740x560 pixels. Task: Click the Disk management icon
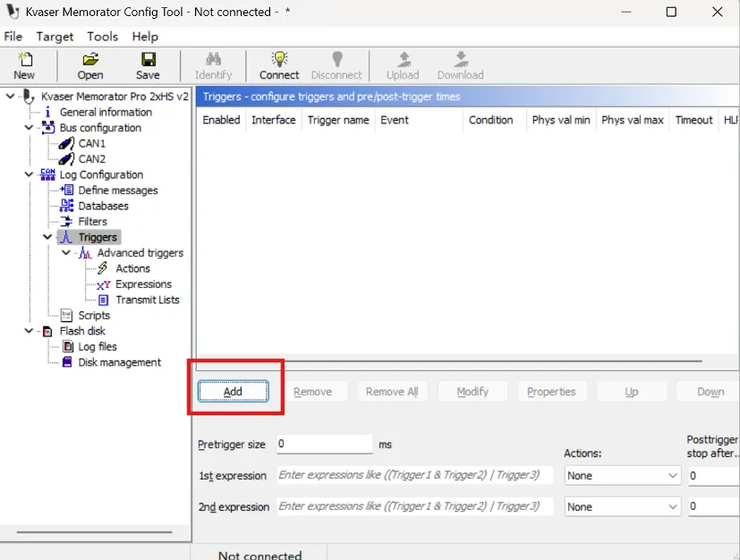tap(67, 362)
